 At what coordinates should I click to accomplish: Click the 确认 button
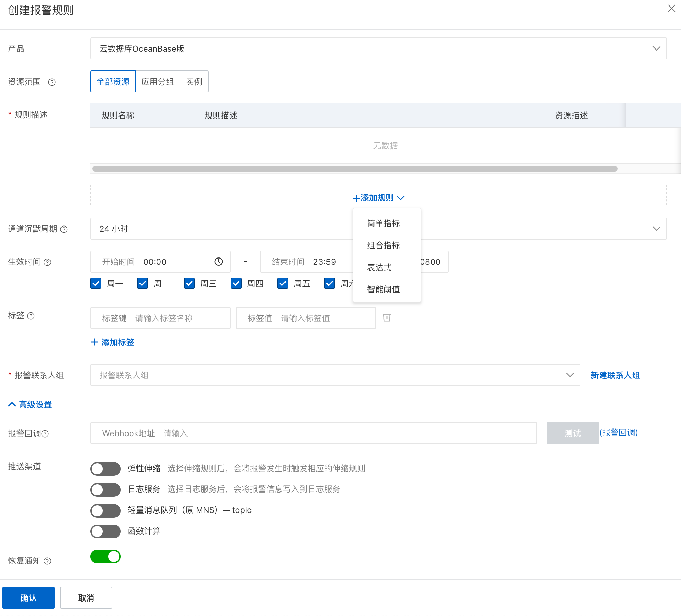coord(29,598)
